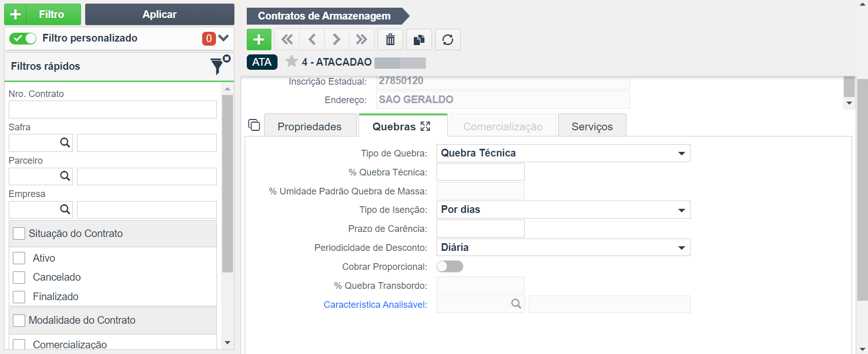Click the stacked windows icon beside tabs
This screenshot has height=354, width=868.
pyautogui.click(x=254, y=125)
